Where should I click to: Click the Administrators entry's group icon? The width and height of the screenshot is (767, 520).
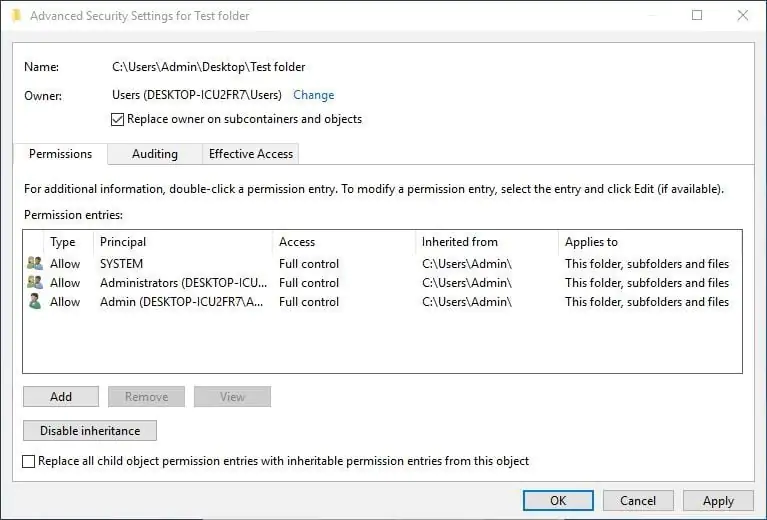click(35, 283)
